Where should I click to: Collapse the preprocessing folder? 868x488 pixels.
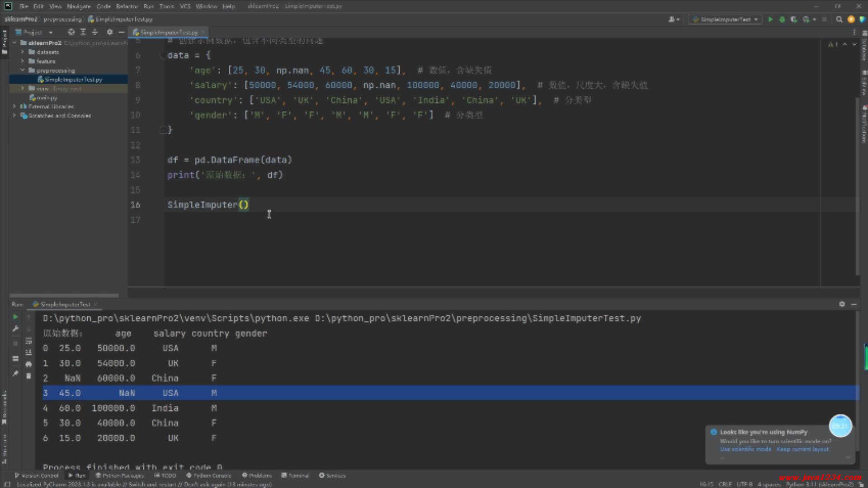pyautogui.click(x=22, y=70)
